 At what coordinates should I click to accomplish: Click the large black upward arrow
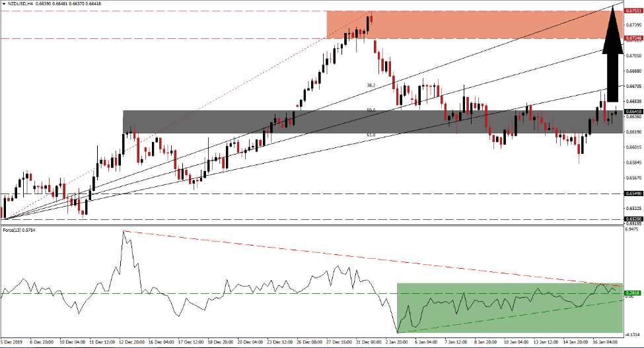pyautogui.click(x=614, y=53)
